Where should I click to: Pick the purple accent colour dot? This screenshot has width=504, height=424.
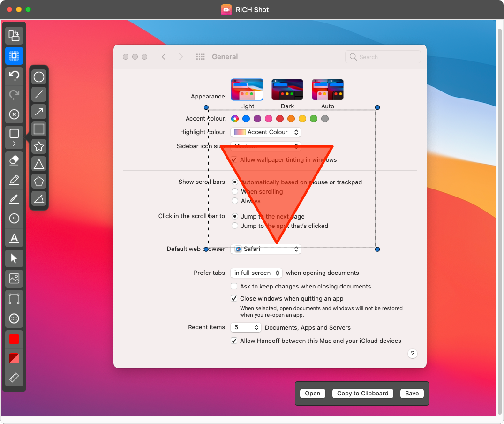tap(257, 119)
